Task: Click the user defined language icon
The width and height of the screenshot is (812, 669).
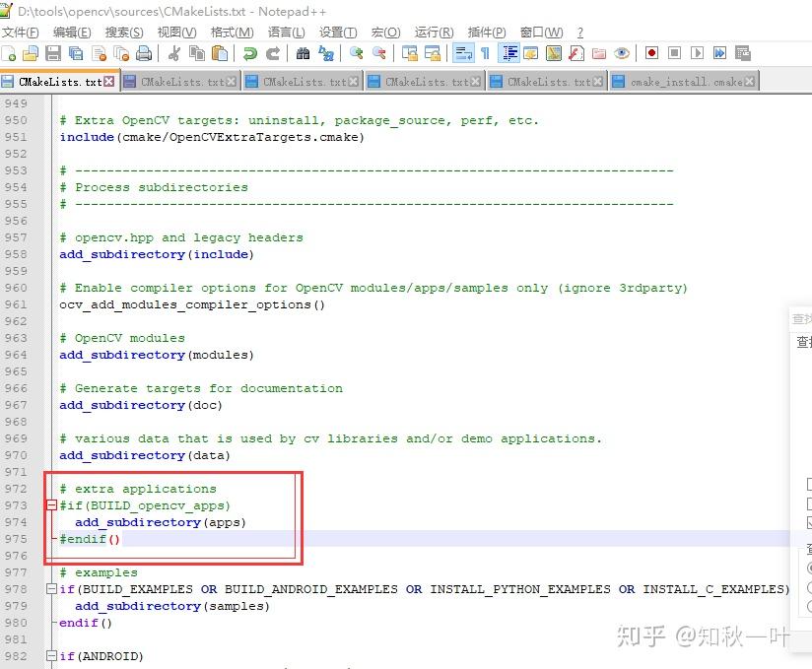Action: [531, 53]
